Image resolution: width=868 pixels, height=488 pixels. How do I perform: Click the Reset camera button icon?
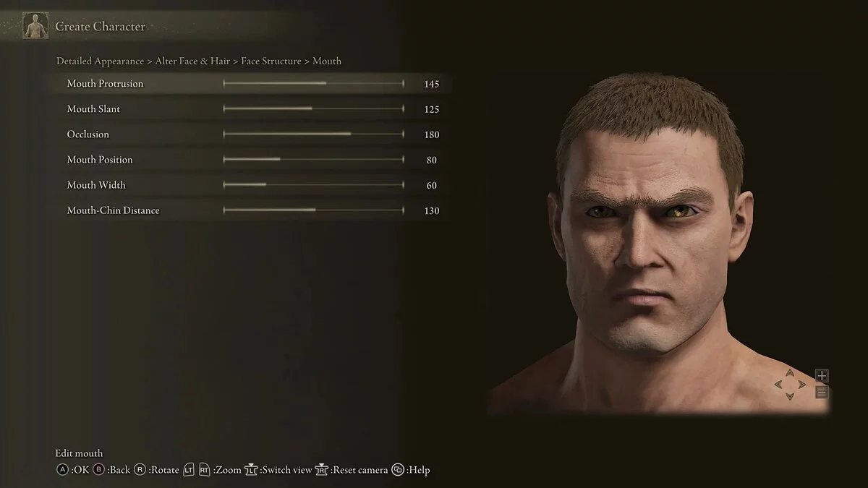(x=323, y=470)
